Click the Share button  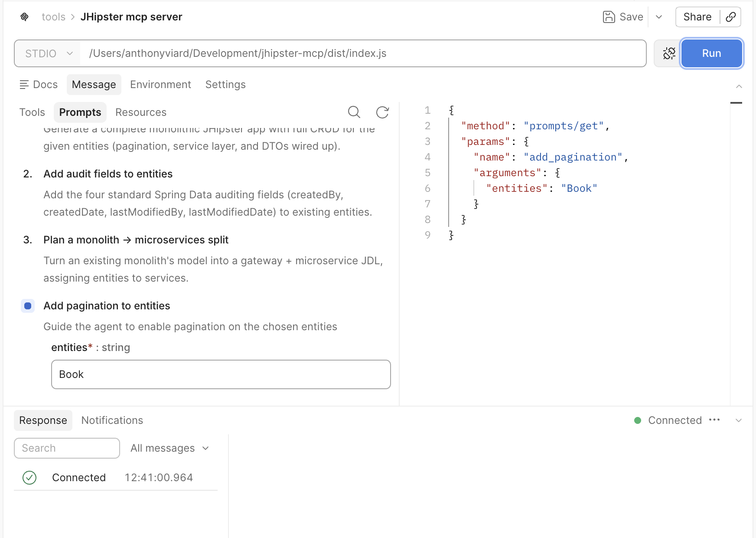[x=697, y=17]
